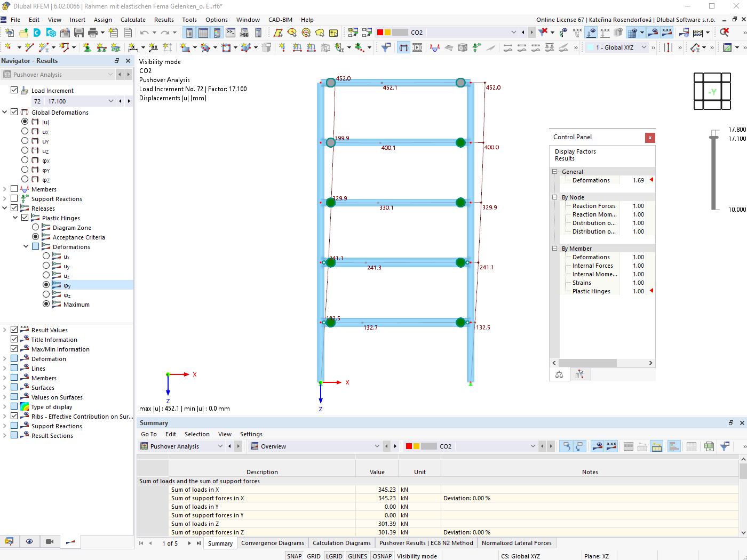This screenshot has width=747, height=560.
Task: Open the Navigator Display eye tab
Action: tap(29, 541)
